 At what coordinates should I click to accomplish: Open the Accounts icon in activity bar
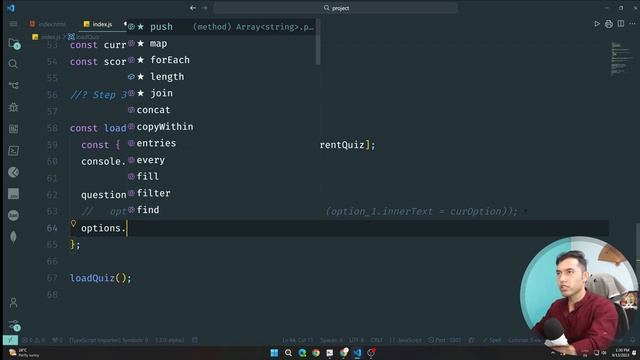pos(13,302)
